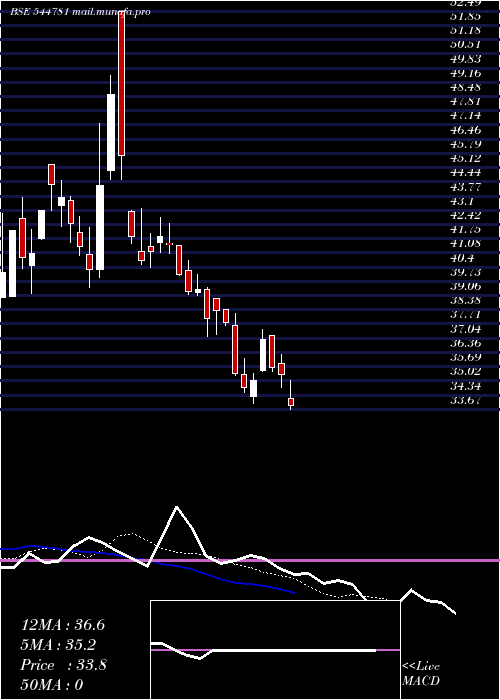Click the 48.48 price axis label
Image resolution: width=500 pixels, height=700 pixels.
click(x=466, y=87)
